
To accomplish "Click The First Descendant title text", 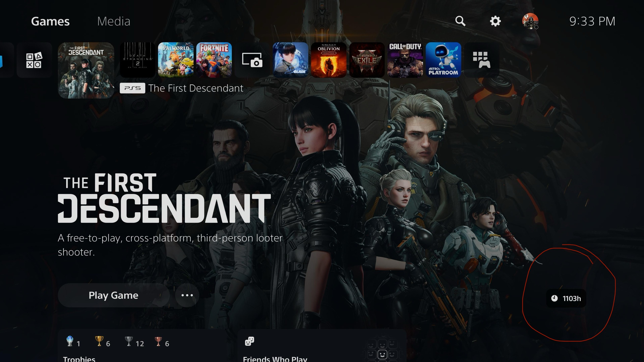I will [x=196, y=88].
